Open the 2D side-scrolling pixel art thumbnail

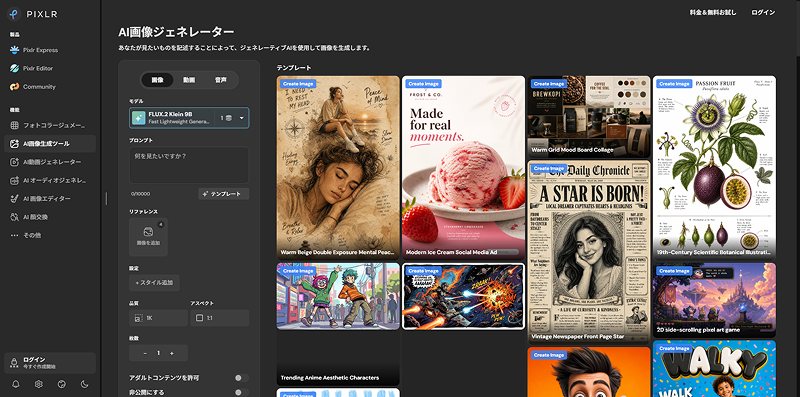pos(714,300)
